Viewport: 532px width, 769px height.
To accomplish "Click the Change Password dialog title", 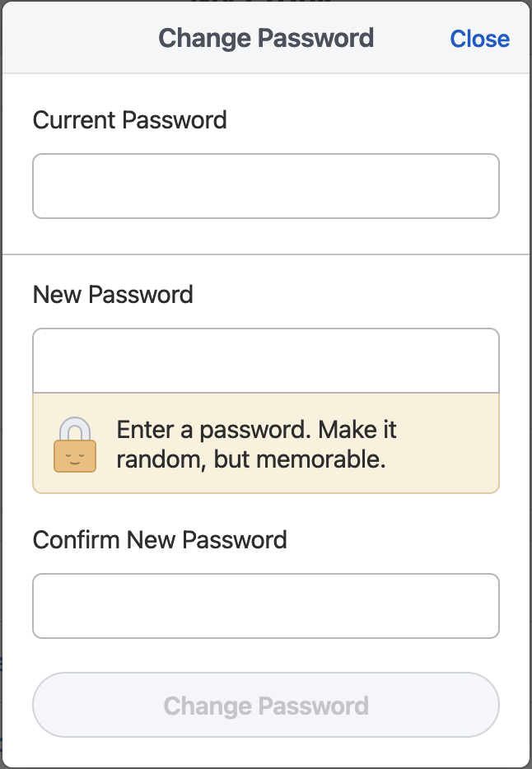I will pos(265,37).
